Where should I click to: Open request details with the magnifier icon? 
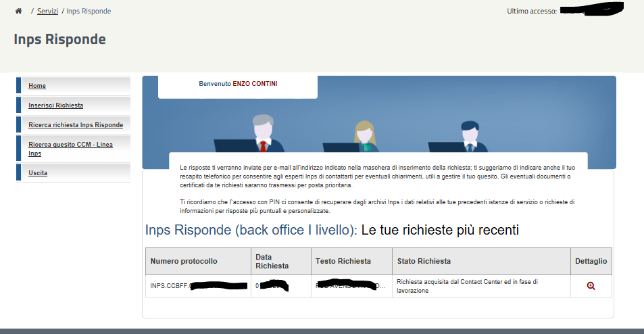point(591,286)
